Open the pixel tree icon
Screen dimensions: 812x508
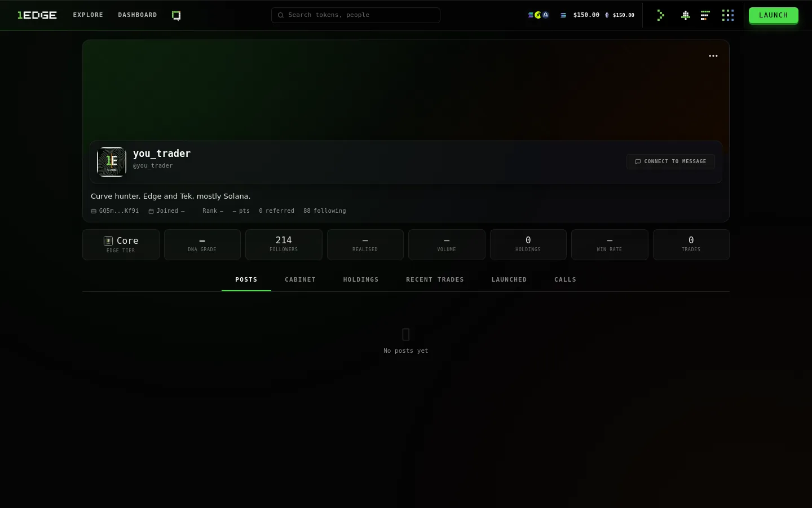coord(685,15)
